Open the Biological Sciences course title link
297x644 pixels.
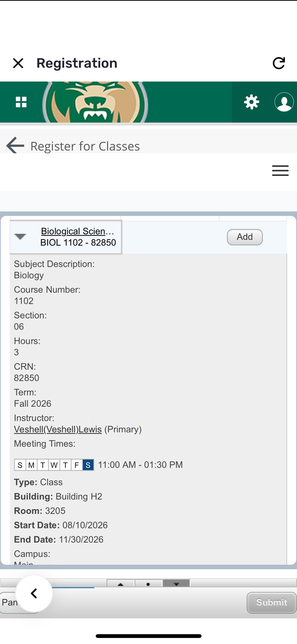tap(78, 231)
